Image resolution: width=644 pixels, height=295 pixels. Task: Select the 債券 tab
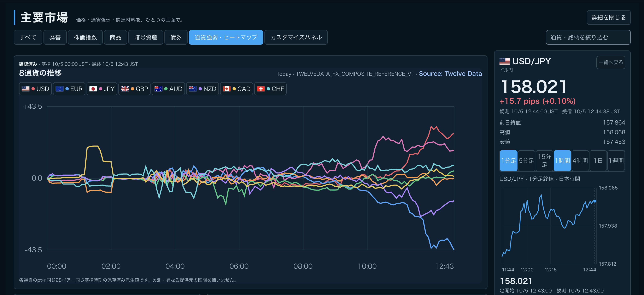(x=176, y=37)
